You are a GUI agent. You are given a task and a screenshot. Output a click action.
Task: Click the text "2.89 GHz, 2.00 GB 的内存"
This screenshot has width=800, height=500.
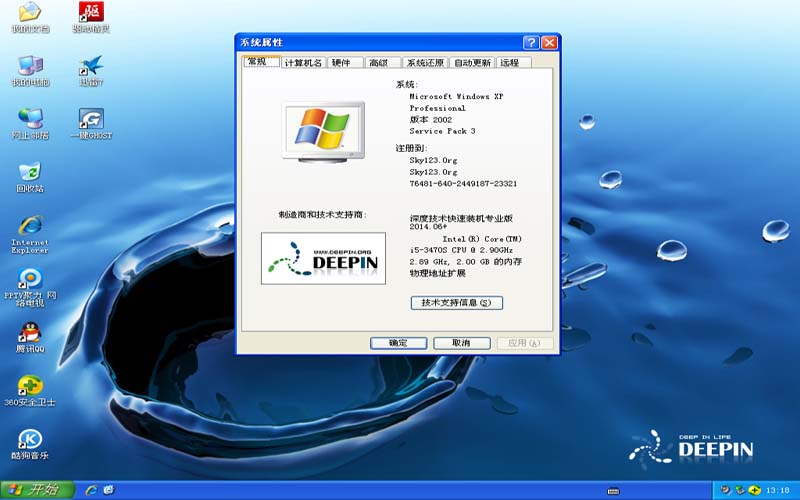465,262
